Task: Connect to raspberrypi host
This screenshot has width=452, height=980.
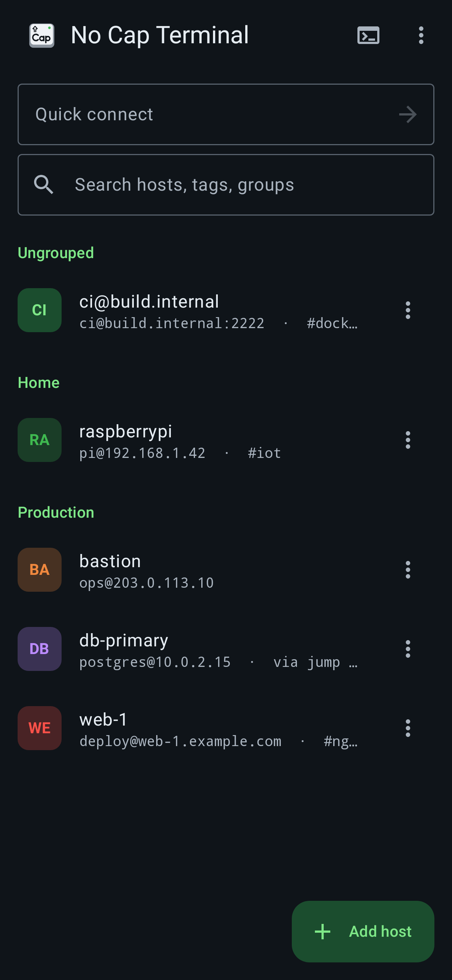Action: point(226,440)
